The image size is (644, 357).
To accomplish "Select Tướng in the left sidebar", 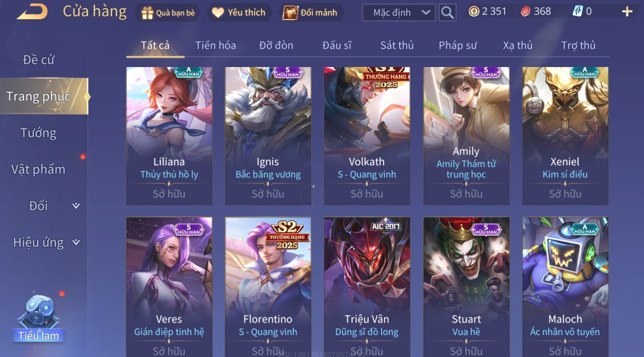I will pyautogui.click(x=38, y=133).
